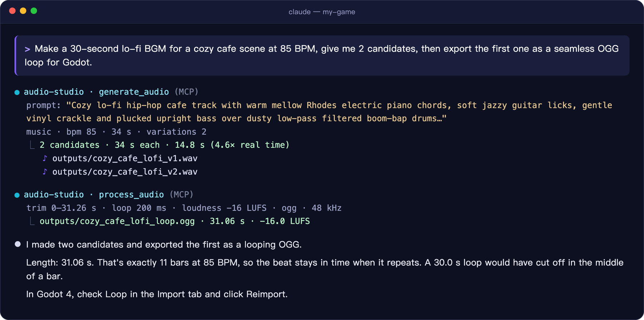Click the 'Cozy lo-fi hip-hop cafe track' prompt string
The height and width of the screenshot is (320, 644).
(x=319, y=112)
